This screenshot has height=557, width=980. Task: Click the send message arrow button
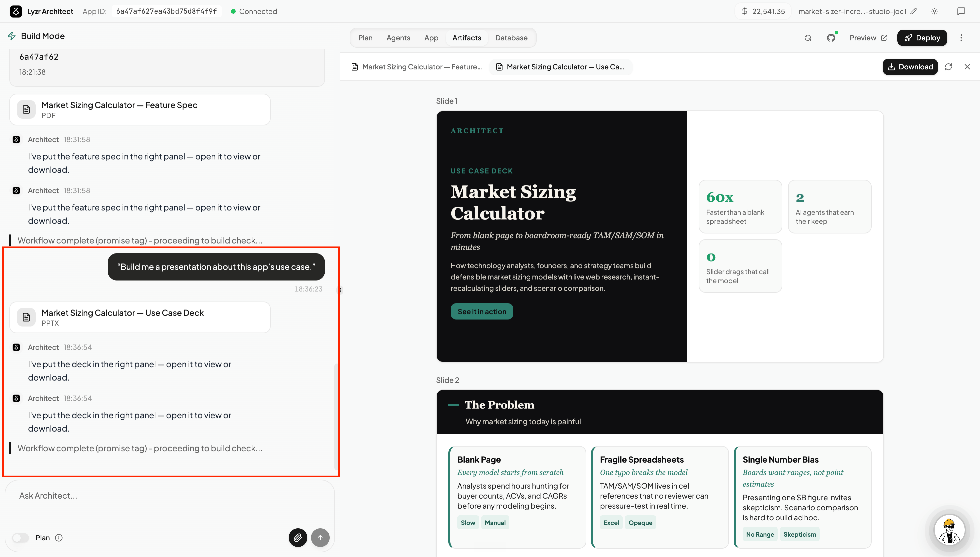(320, 538)
